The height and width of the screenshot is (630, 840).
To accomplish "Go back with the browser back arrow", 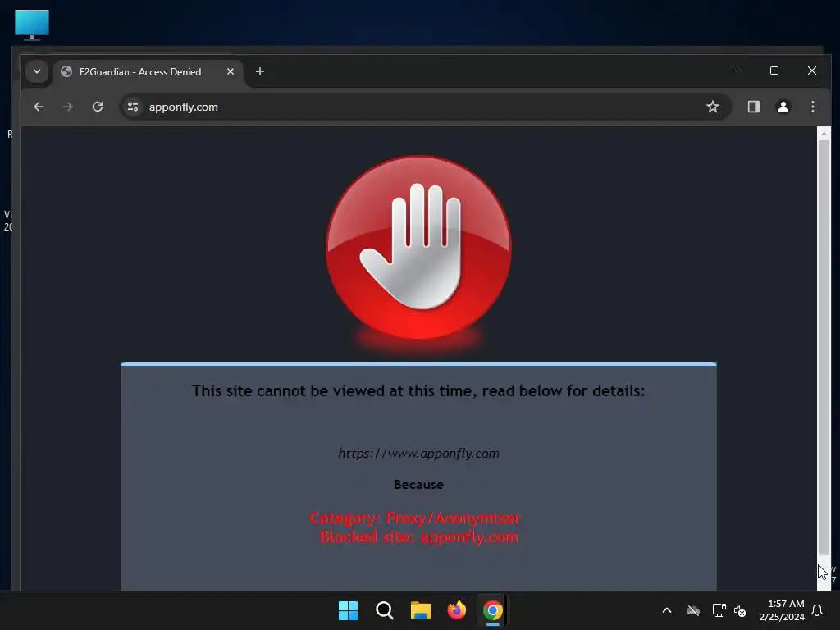I will click(x=39, y=107).
